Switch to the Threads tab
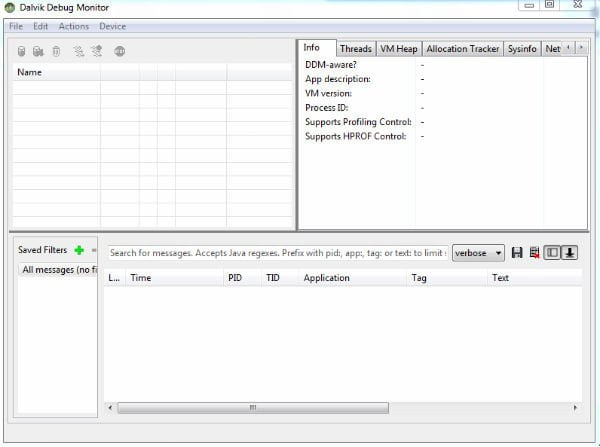The image size is (600, 447). tap(356, 49)
